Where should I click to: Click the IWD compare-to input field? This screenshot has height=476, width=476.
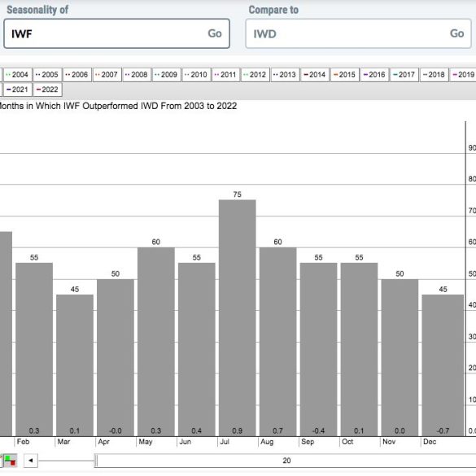358,33
